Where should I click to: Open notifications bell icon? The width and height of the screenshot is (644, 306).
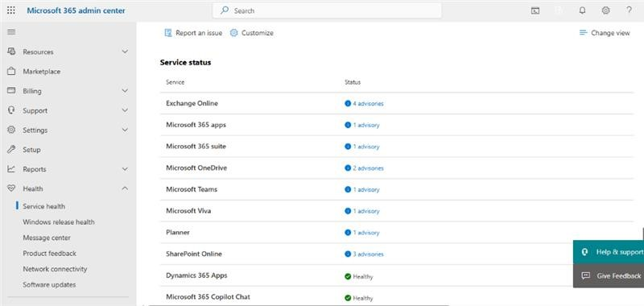pos(582,10)
